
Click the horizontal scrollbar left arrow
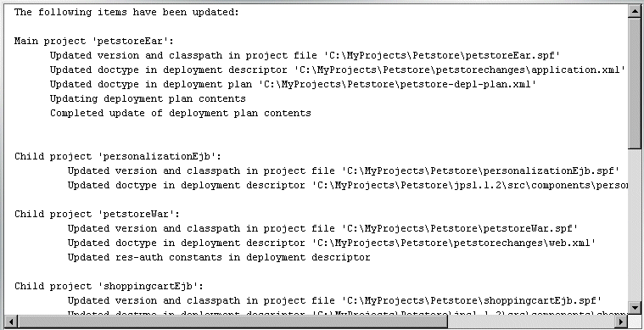pyautogui.click(x=11, y=322)
